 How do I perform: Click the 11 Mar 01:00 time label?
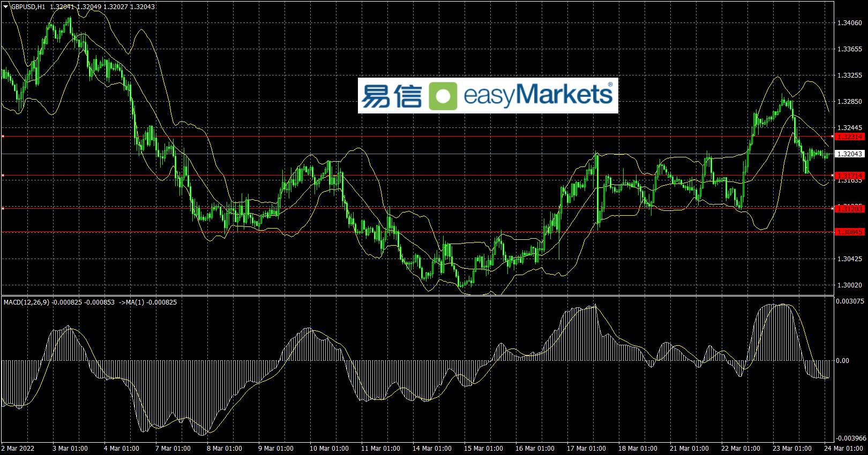[x=380, y=449]
